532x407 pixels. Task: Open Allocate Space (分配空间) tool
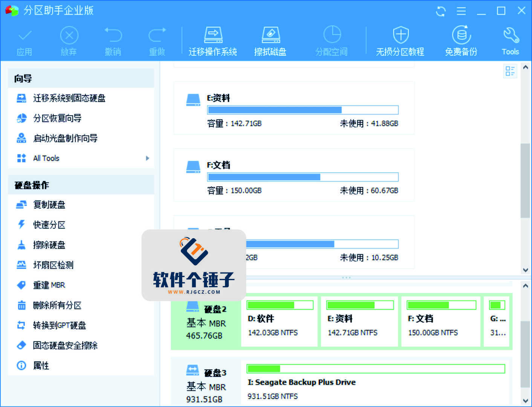point(332,41)
